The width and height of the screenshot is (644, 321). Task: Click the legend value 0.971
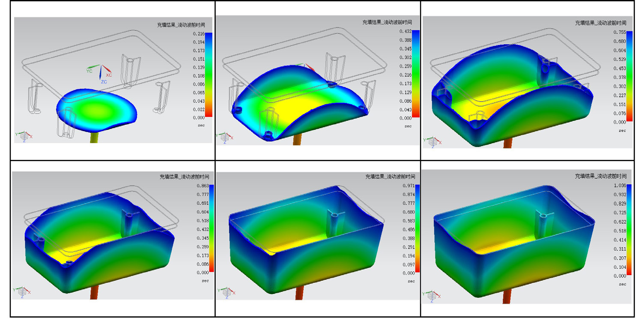pos(408,186)
